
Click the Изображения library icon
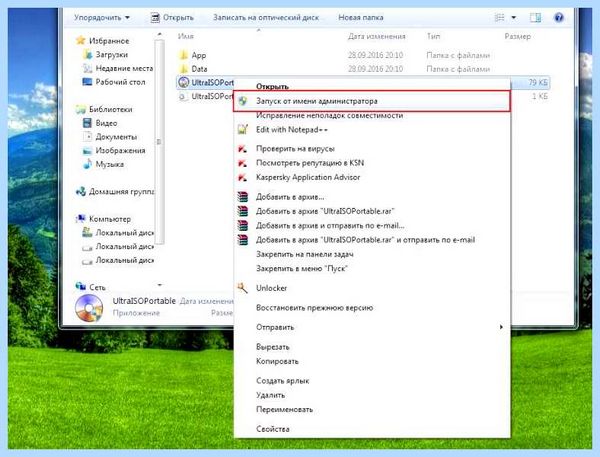[x=87, y=150]
